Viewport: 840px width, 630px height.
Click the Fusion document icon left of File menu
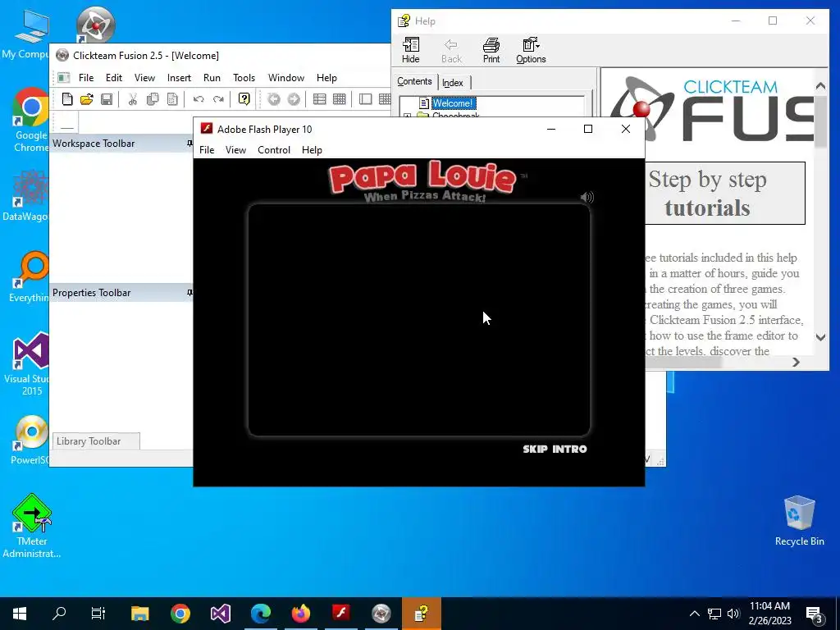pyautogui.click(x=64, y=78)
